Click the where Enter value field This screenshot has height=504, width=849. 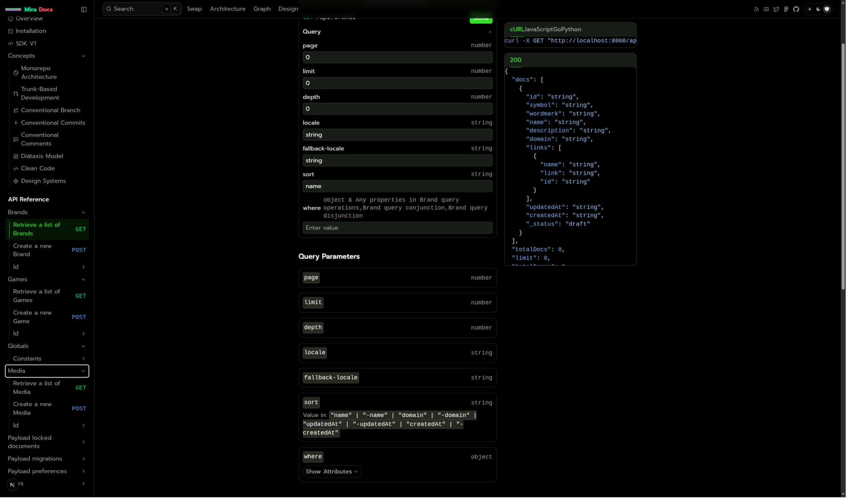click(397, 228)
